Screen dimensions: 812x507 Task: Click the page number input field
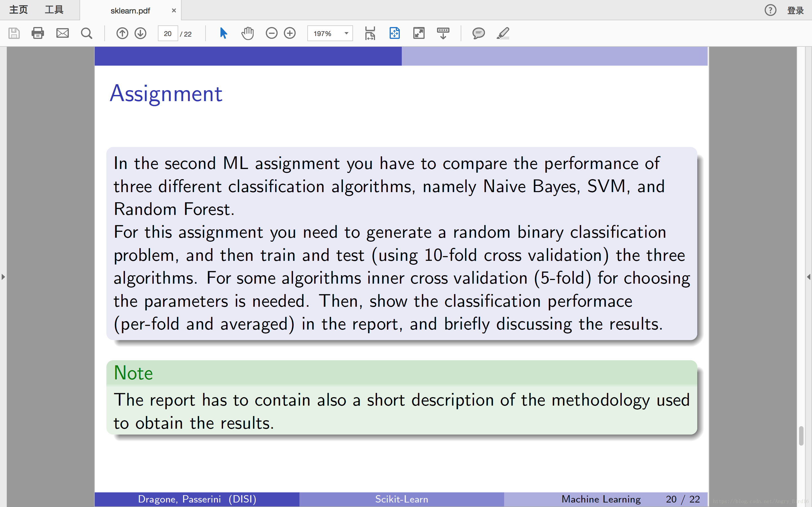[168, 34]
